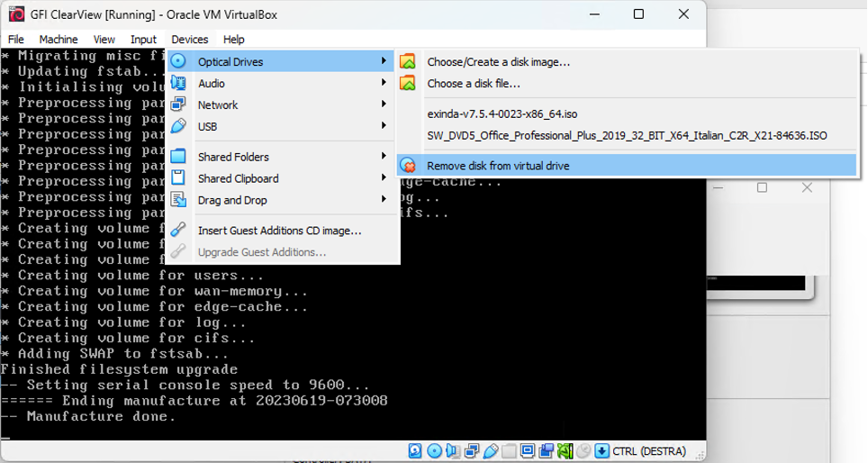Click the Devices menu
This screenshot has height=463, width=868.
(190, 40)
